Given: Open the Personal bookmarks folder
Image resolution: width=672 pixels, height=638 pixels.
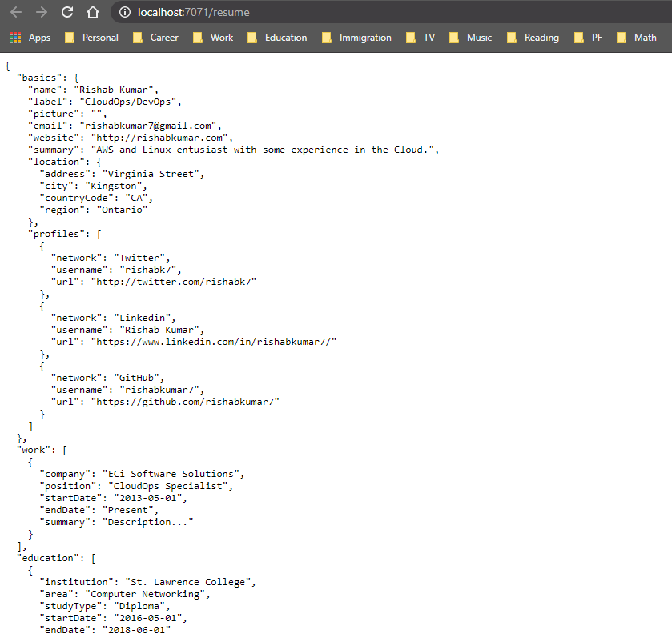Looking at the screenshot, I should click(91, 38).
